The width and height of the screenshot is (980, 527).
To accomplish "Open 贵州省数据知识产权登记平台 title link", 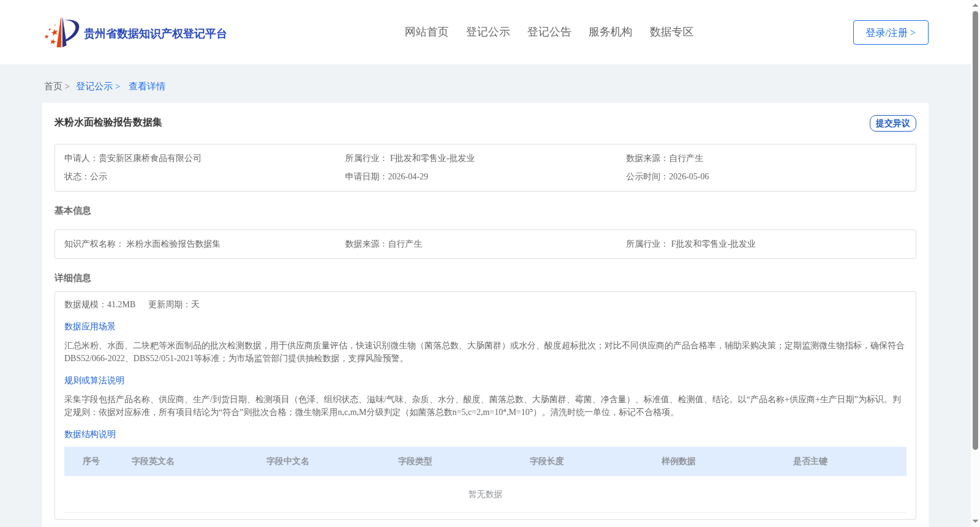I will [x=155, y=34].
